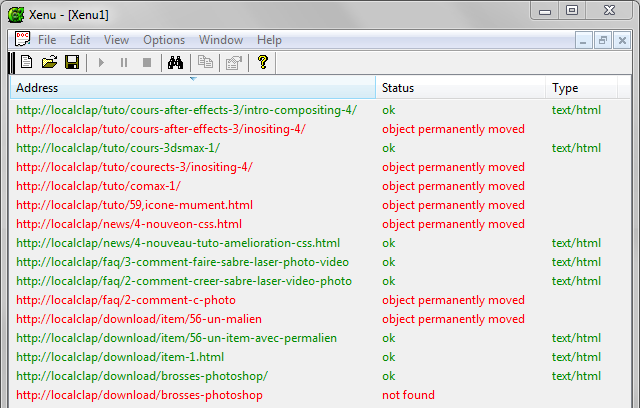The height and width of the screenshot is (408, 640).
Task: Select the cours-after-effects-3/inositing-4 URL
Action: tap(161, 129)
